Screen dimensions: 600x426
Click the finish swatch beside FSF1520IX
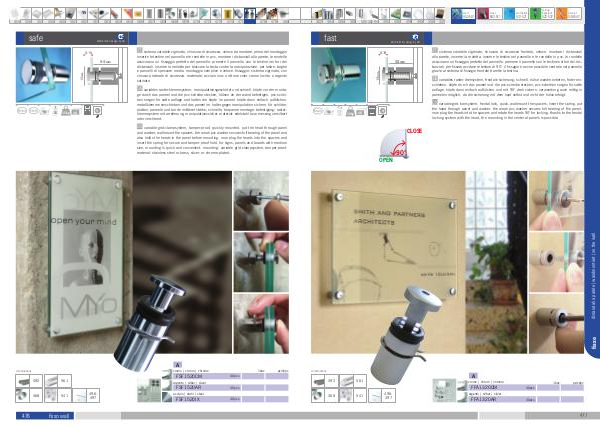coord(167,397)
